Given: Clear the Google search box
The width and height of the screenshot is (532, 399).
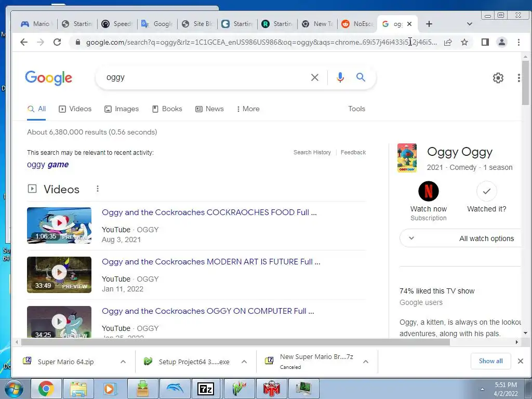Looking at the screenshot, I should coord(314,77).
